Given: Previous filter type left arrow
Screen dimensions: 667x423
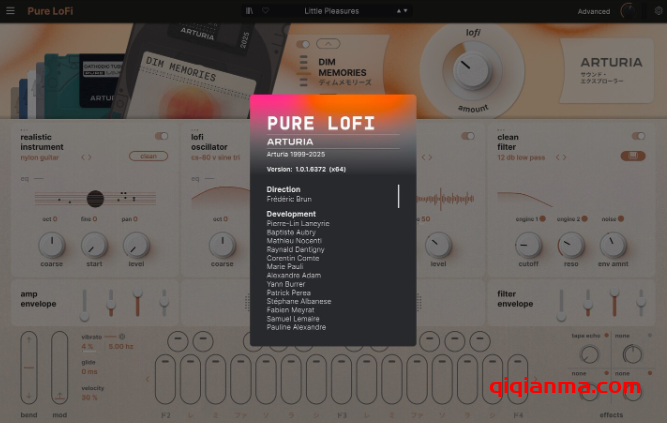Looking at the screenshot, I should [x=558, y=157].
